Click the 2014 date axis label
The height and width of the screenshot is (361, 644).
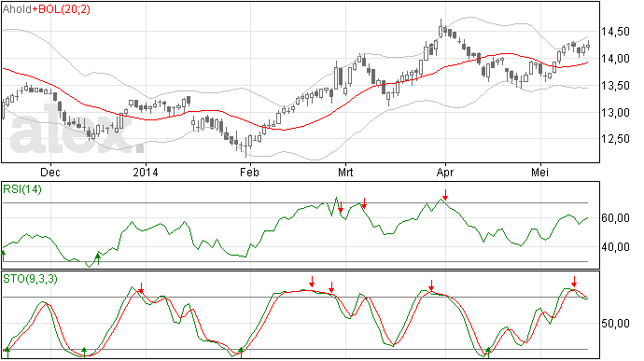(x=146, y=172)
